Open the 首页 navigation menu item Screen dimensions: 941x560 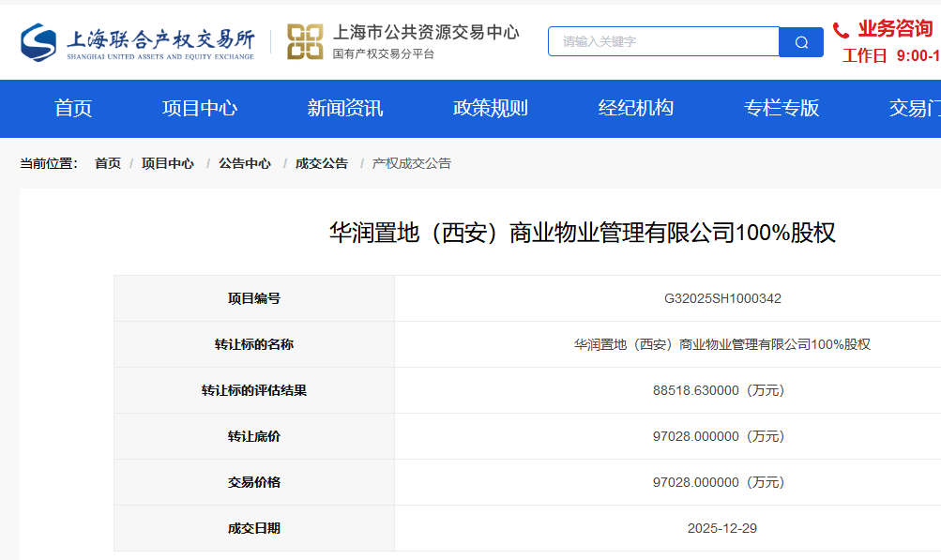click(x=73, y=109)
